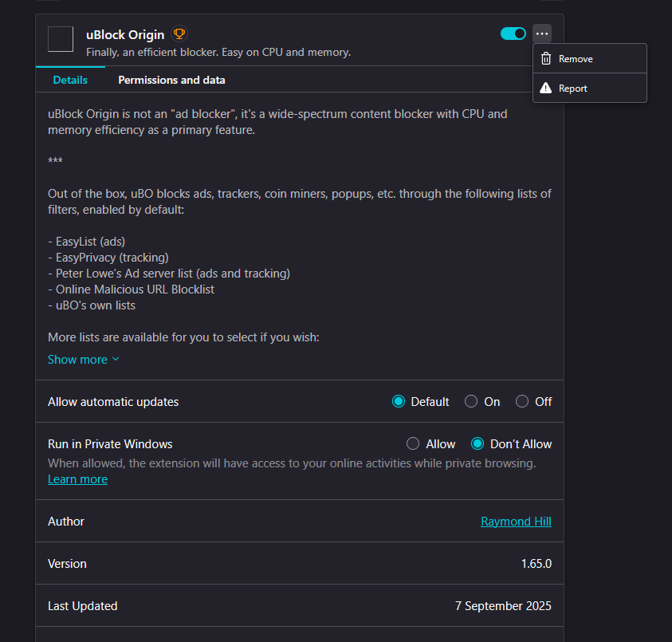672x642 pixels.
Task: Click the Last Updated date value
Action: point(503,606)
